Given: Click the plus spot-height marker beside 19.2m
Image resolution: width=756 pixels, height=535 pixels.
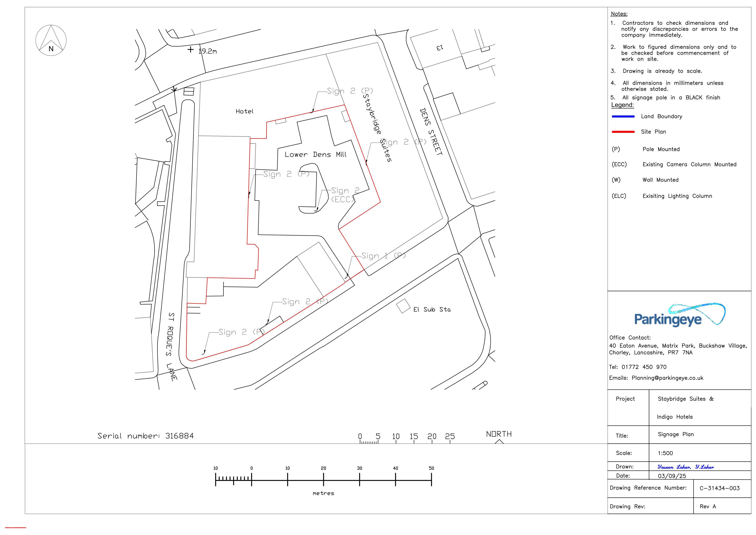Looking at the screenshot, I should [190, 50].
